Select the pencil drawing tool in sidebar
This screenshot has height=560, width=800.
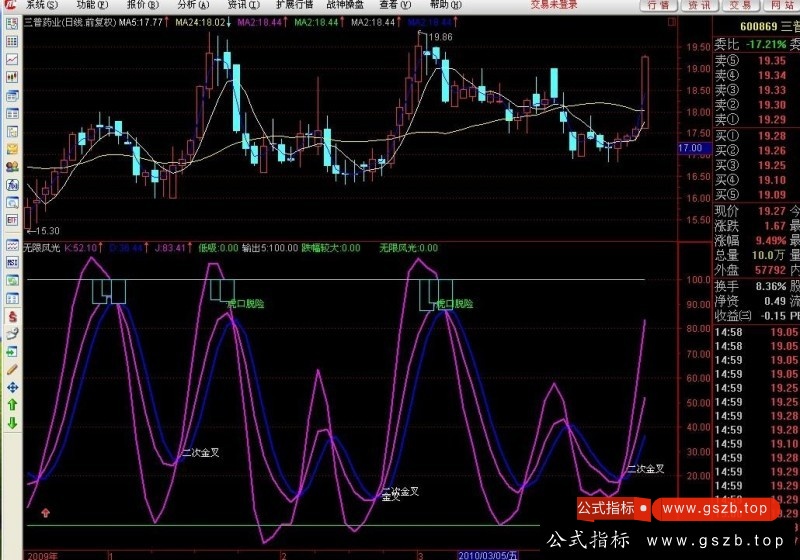click(12, 369)
